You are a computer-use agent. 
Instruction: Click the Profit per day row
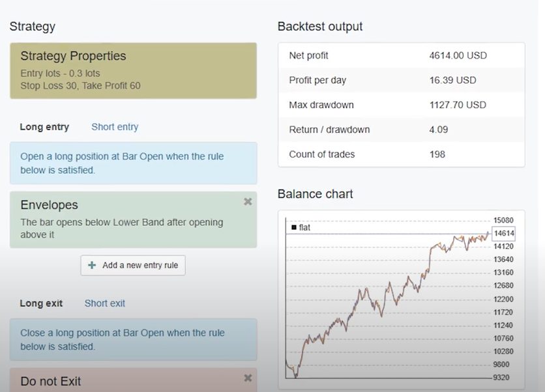[401, 80]
